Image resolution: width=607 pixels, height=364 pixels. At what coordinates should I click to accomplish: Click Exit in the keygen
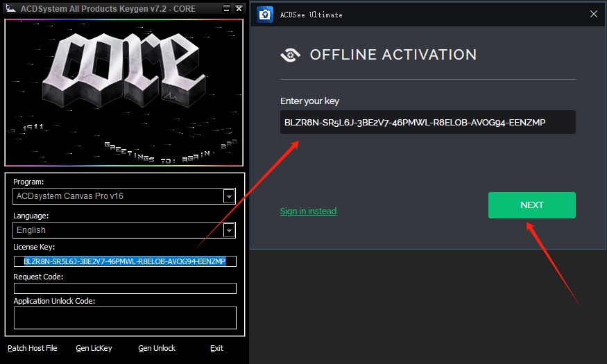[x=216, y=348]
